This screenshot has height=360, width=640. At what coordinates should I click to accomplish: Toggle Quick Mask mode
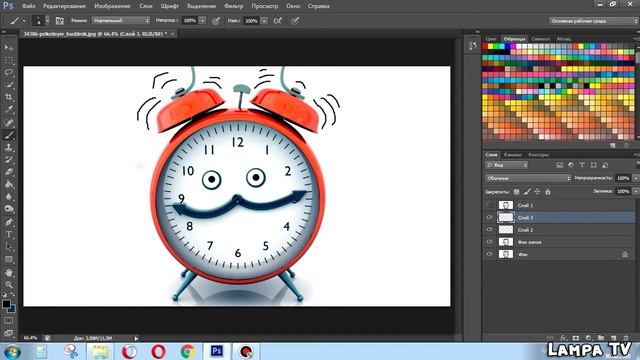click(9, 321)
